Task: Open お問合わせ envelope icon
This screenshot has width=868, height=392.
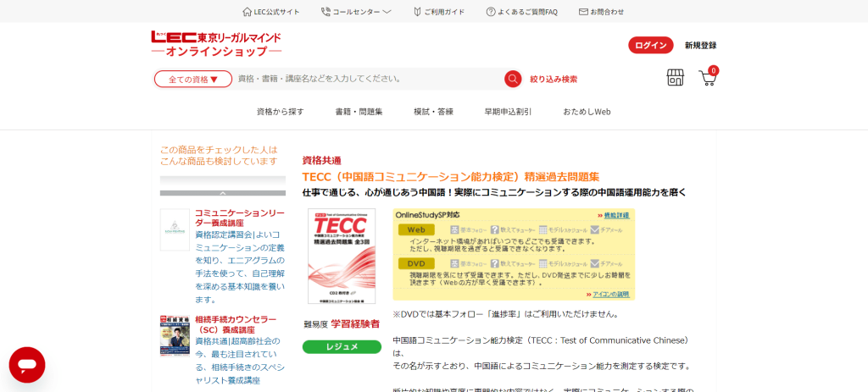Action: tap(583, 12)
